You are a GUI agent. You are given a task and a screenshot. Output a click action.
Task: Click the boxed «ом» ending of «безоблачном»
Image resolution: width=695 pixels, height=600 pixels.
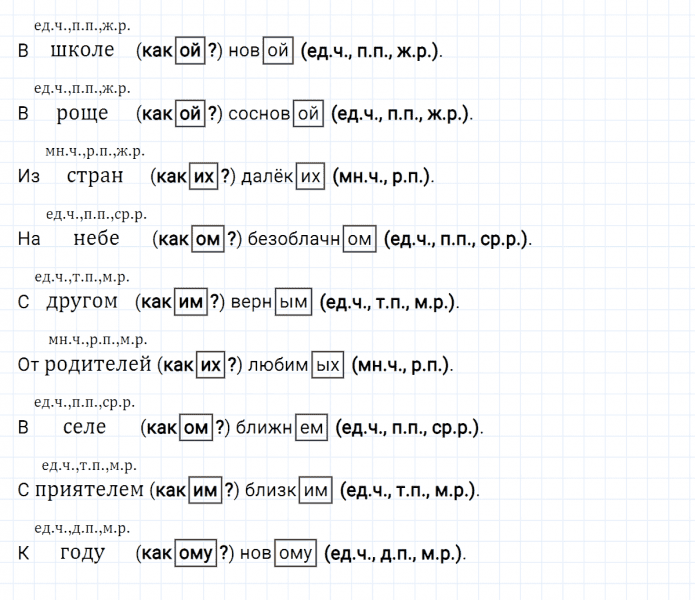[x=360, y=239]
